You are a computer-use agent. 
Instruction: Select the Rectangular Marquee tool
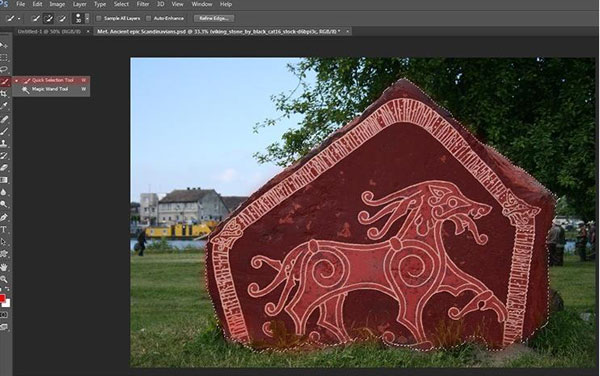4,57
